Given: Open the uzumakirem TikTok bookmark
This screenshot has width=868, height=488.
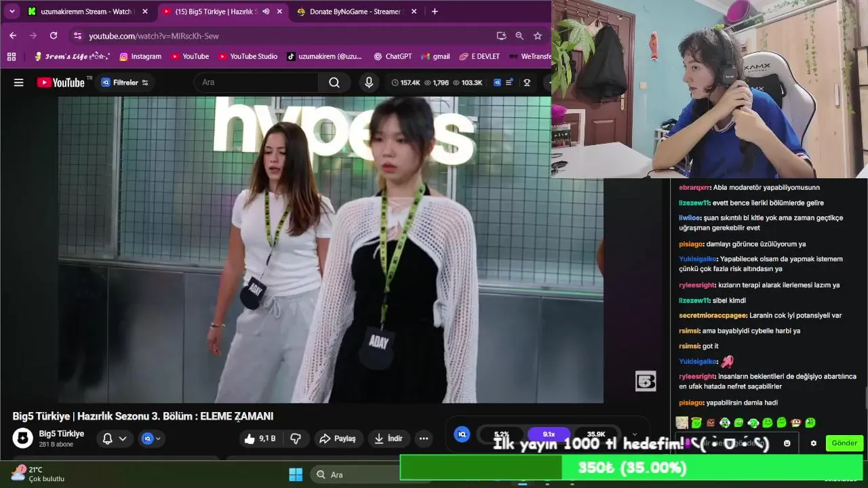Looking at the screenshot, I should 324,56.
